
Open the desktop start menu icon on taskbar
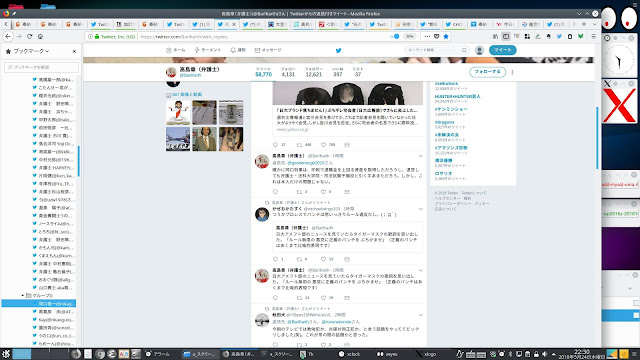point(6,354)
